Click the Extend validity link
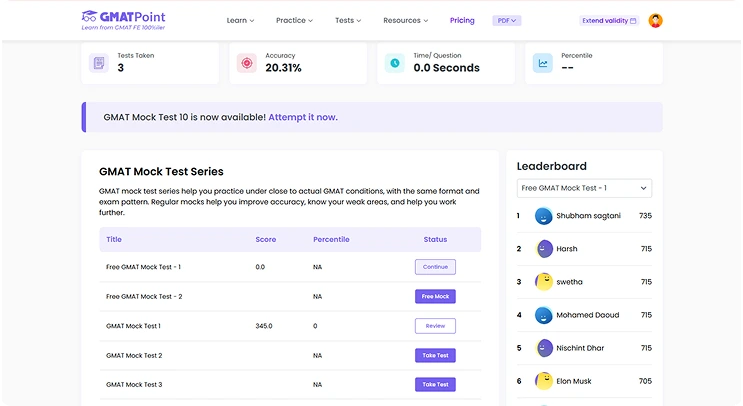This screenshot has height=406, width=743. coord(608,20)
